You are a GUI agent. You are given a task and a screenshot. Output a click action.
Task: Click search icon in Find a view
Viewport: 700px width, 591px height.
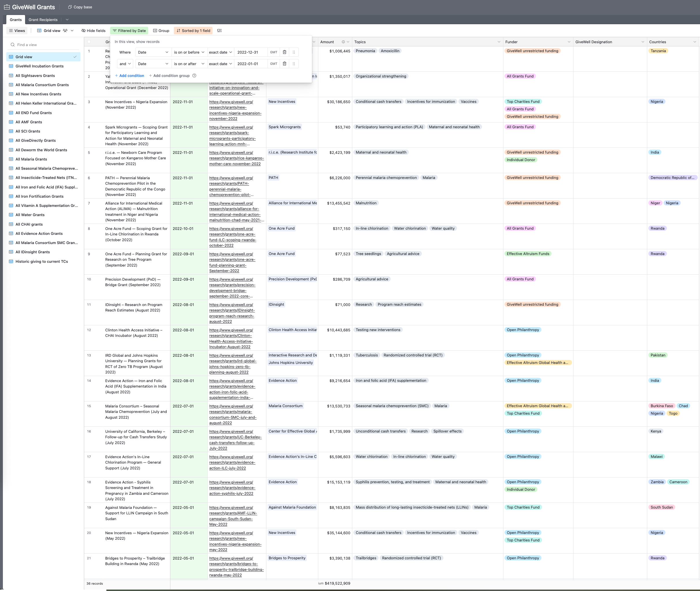point(12,45)
